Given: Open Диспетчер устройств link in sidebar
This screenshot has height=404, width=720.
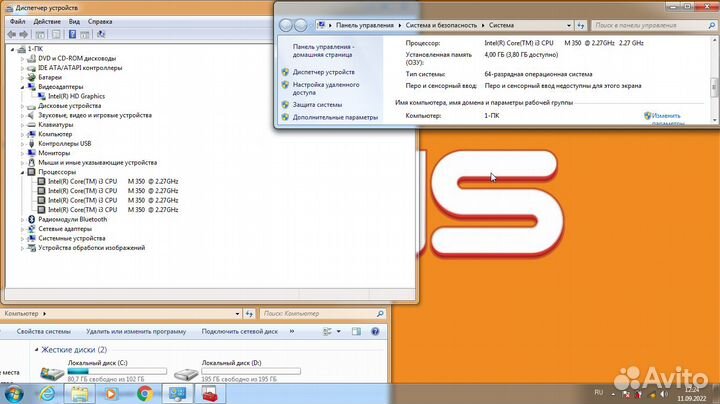Looking at the screenshot, I should [x=324, y=72].
